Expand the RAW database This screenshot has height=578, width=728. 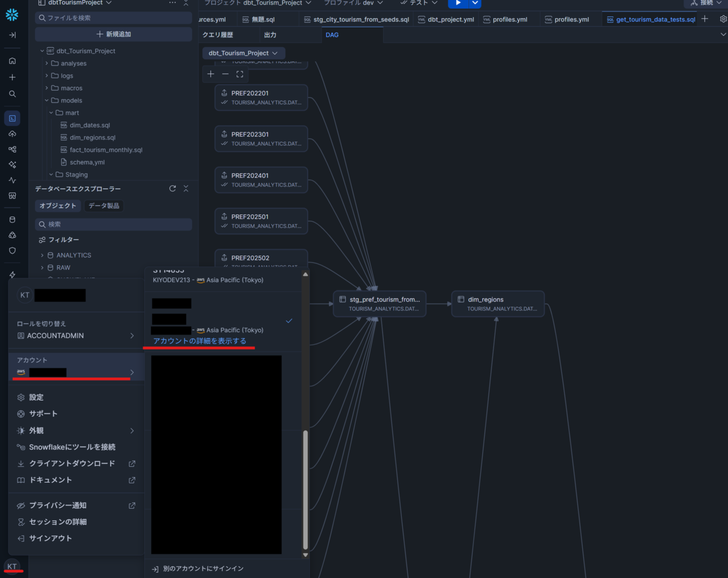(42, 268)
